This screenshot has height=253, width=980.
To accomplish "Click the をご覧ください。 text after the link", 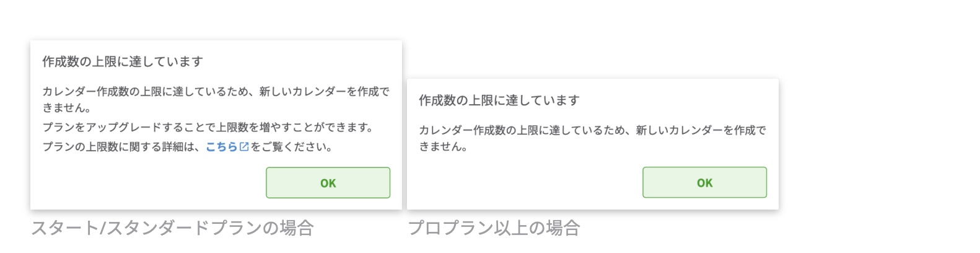I will click(x=292, y=147).
